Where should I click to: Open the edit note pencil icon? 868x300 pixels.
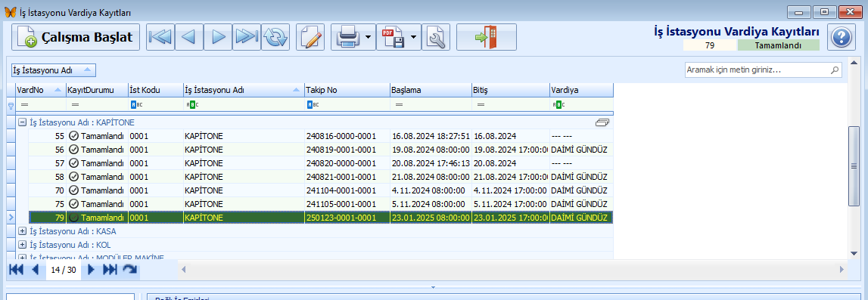coord(310,37)
